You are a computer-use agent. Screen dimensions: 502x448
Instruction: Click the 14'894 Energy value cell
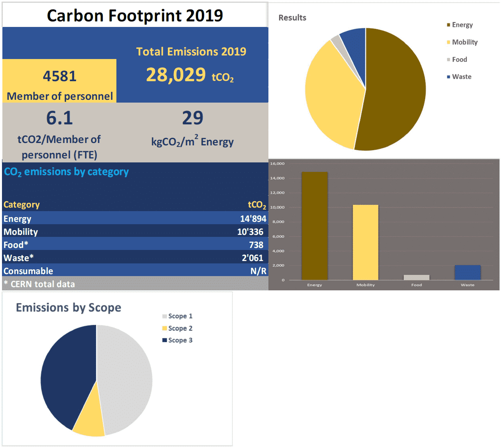point(253,219)
